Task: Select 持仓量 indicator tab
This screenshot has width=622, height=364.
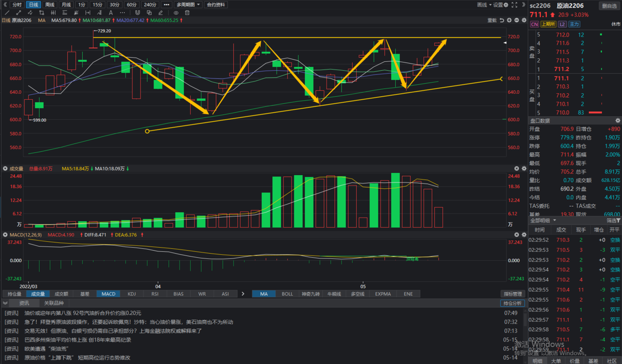Action: click(15, 294)
